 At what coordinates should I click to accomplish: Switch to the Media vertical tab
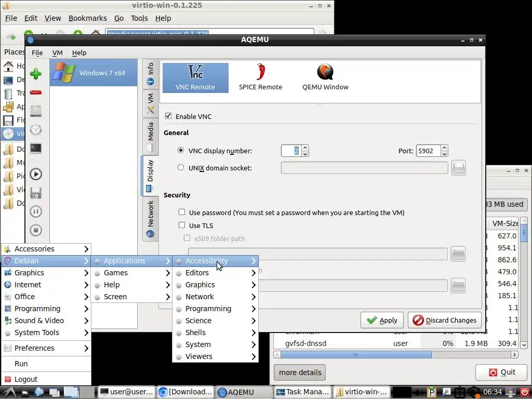(150, 137)
